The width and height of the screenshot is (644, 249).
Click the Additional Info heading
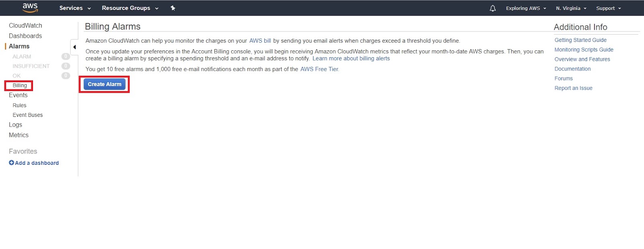(x=580, y=27)
